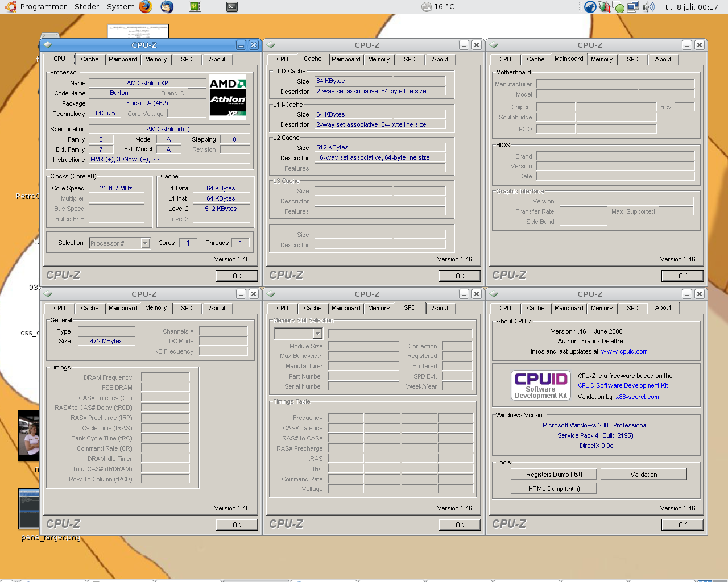Open the Ubuntu logo main menu icon
The width and height of the screenshot is (728, 582).
(x=10, y=7)
